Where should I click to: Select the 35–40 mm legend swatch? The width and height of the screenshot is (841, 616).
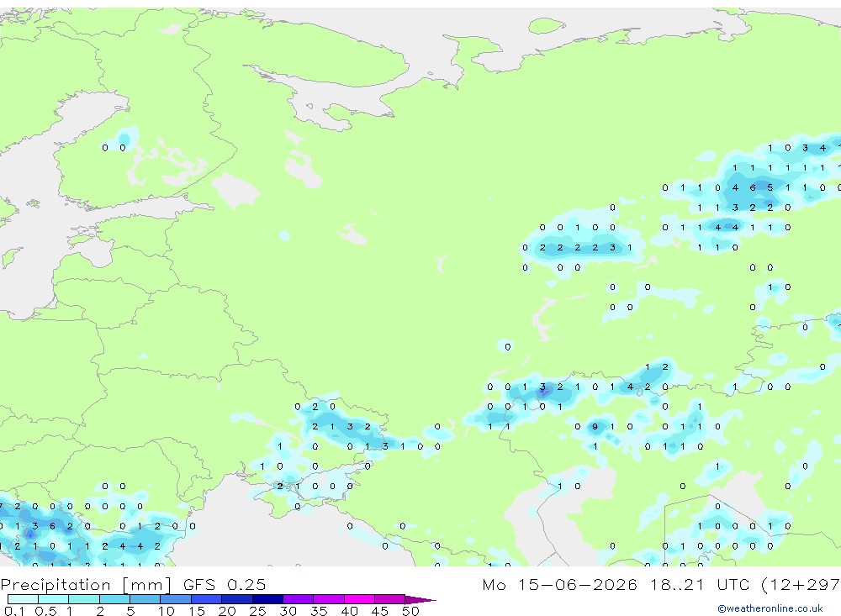[329, 599]
